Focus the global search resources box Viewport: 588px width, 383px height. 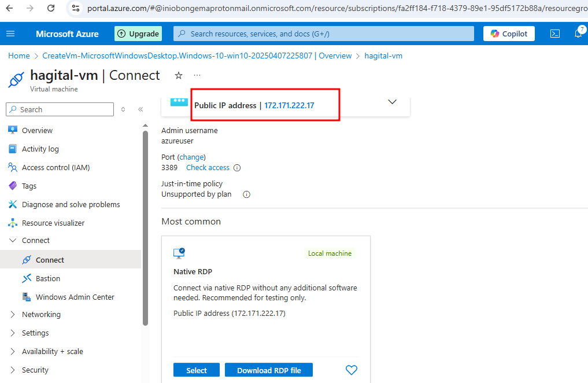tap(324, 34)
